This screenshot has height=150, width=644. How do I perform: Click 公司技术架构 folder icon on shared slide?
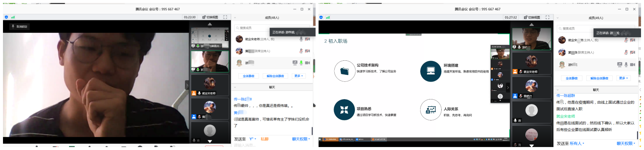point(345,71)
